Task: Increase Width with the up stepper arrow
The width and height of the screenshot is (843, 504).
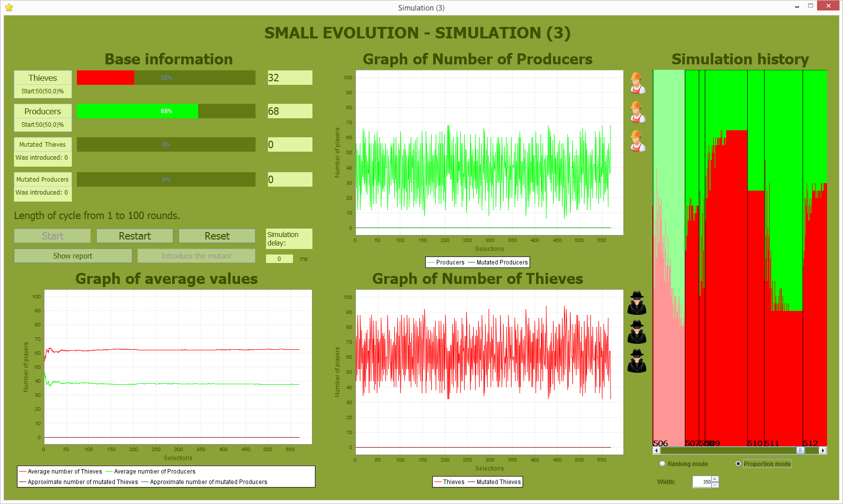Action: [715, 479]
